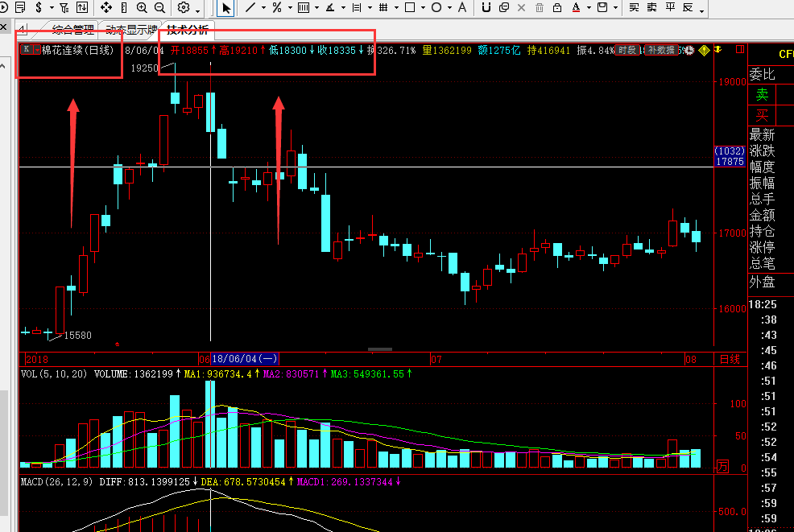Expand the save icon dropdown arrow
794x532 pixels.
pyautogui.click(x=616, y=8)
